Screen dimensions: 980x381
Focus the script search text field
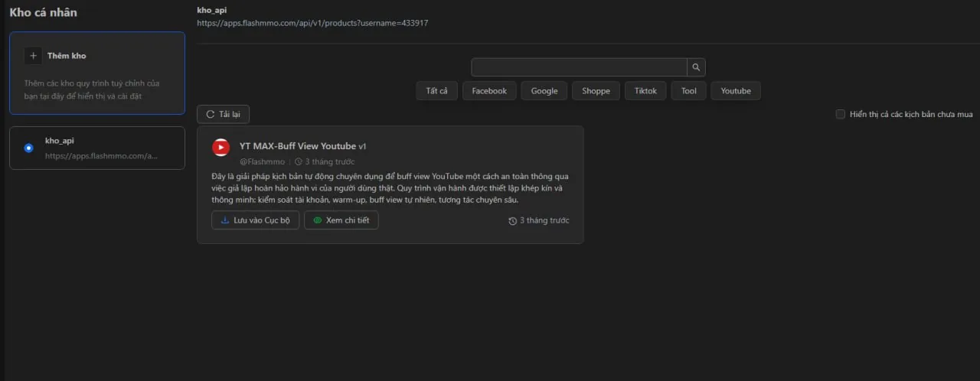point(579,67)
